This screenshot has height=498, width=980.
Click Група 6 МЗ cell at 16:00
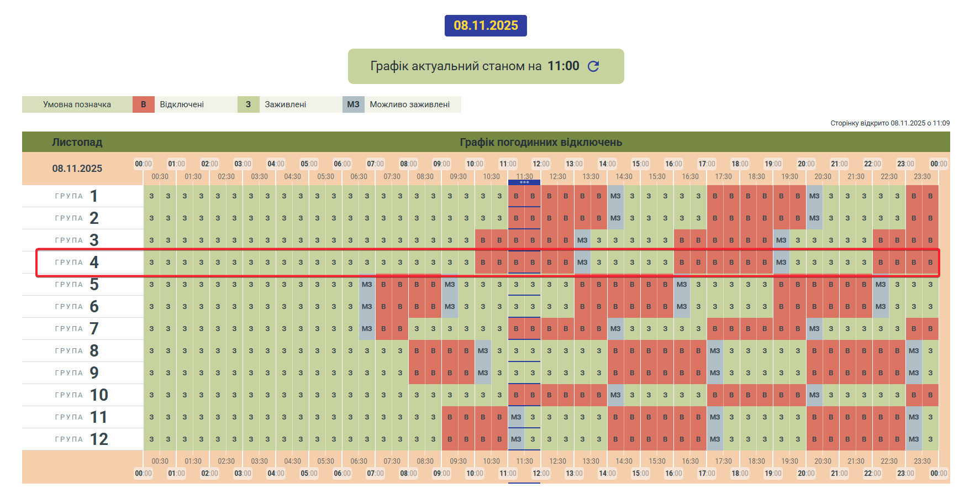[x=682, y=307]
